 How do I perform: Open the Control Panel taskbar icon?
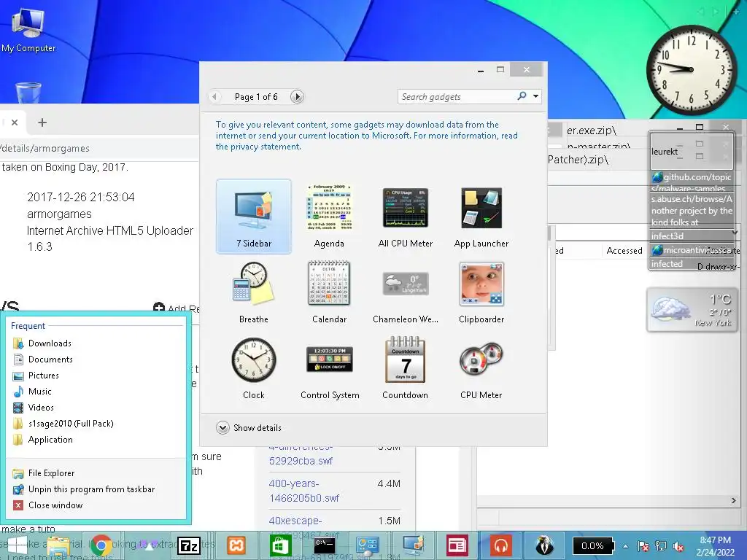(x=368, y=545)
